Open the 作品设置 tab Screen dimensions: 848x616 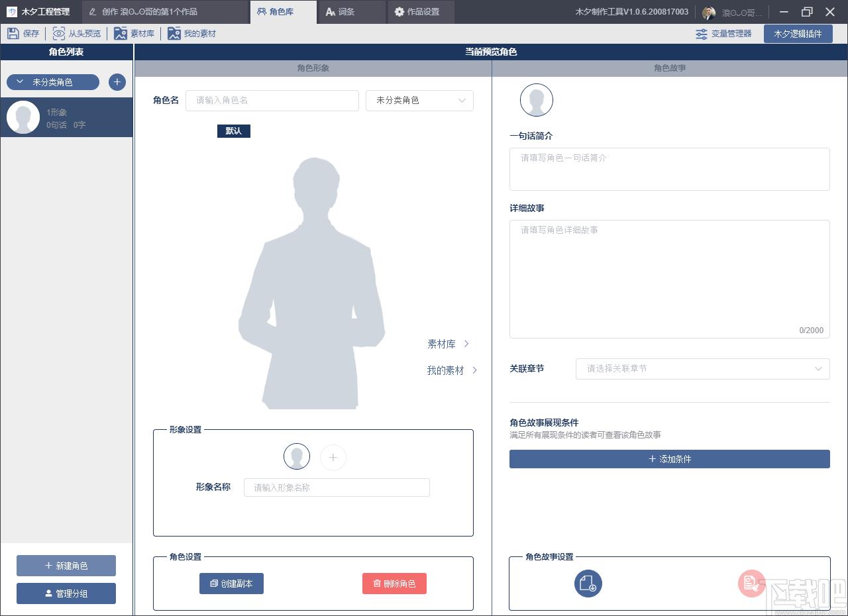(421, 12)
